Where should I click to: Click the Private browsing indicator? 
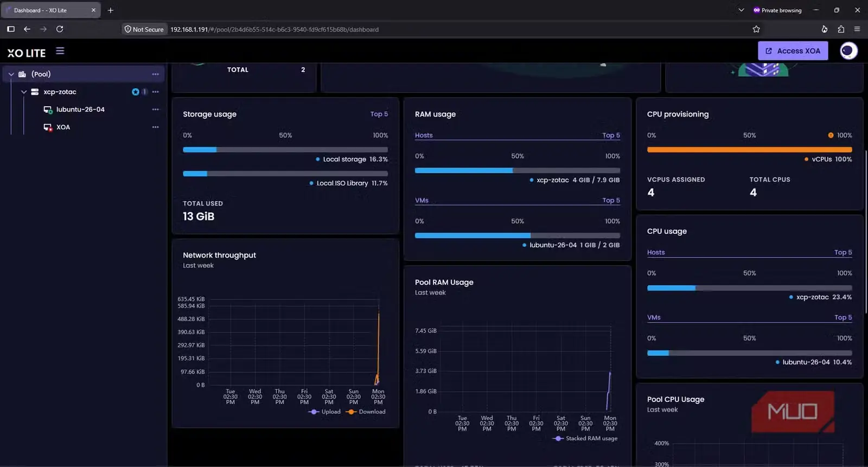[x=777, y=10]
